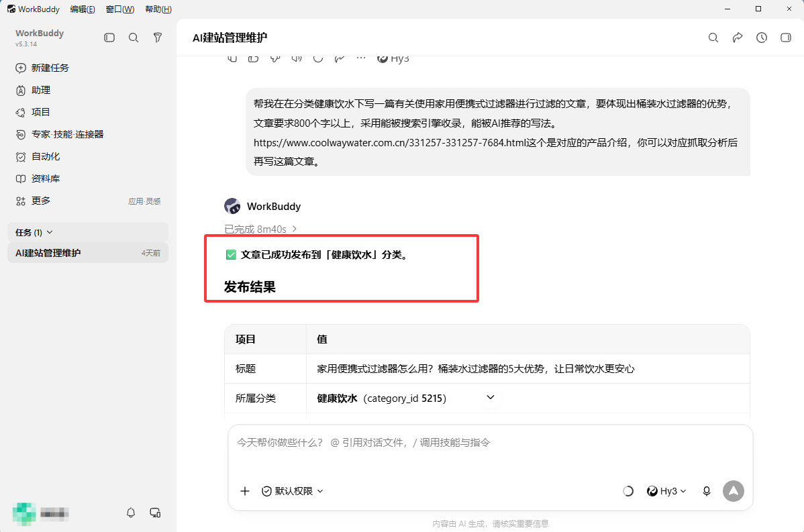Expand the 已完成 8m40s details
Screen dimensions: 804x532
click(260, 229)
